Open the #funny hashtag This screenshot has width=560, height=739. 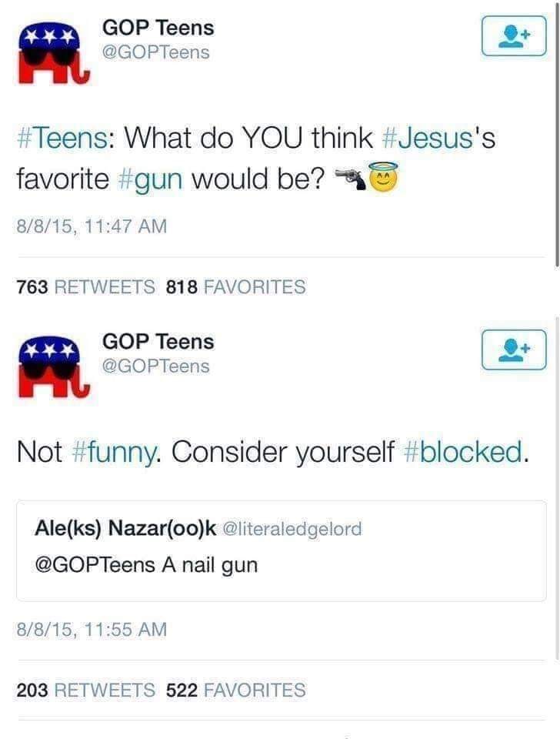pos(115,452)
